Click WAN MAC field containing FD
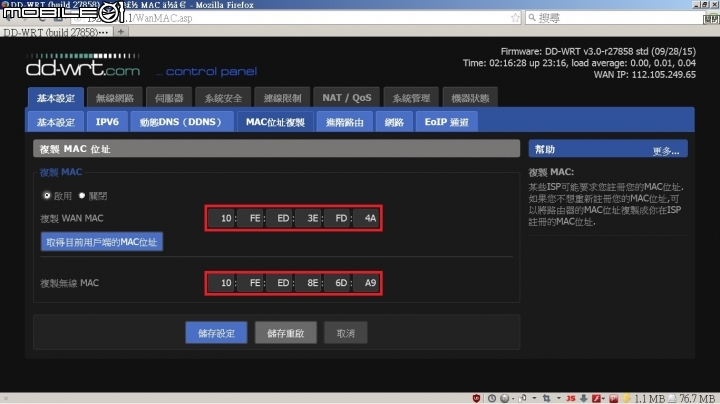The image size is (720, 404). coord(338,218)
